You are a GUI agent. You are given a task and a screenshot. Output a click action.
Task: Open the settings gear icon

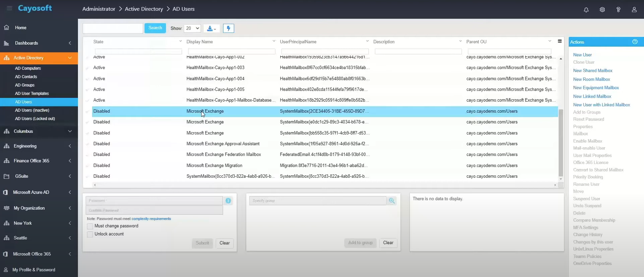[602, 10]
